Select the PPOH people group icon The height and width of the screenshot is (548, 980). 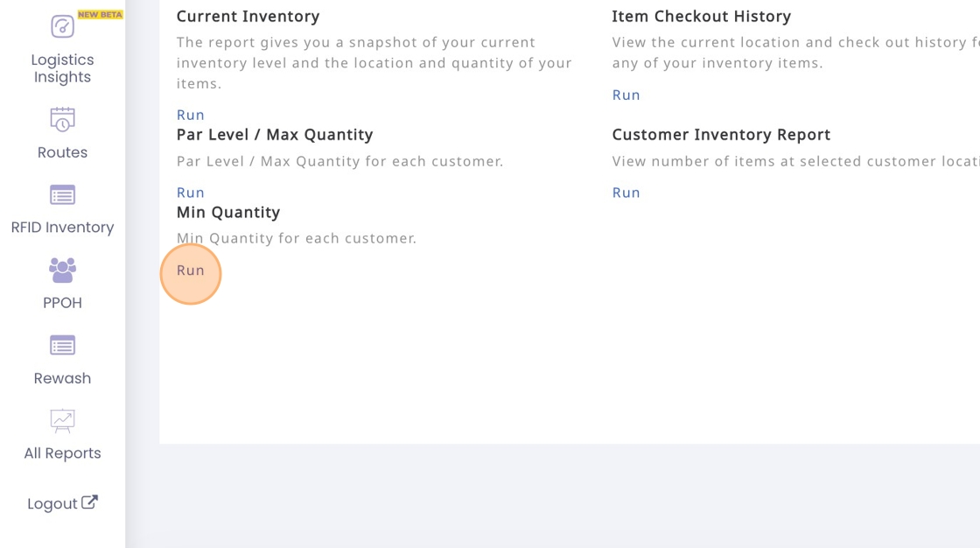point(62,270)
